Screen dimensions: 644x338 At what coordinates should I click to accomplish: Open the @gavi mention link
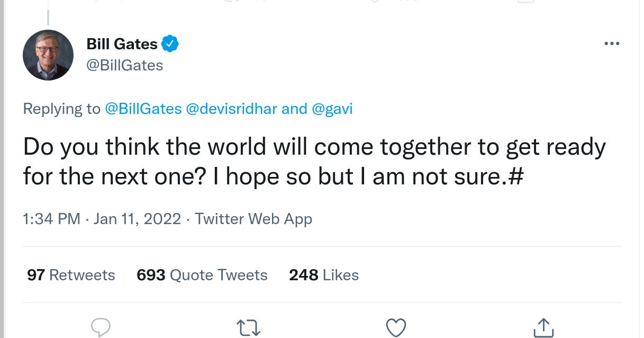tap(332, 109)
